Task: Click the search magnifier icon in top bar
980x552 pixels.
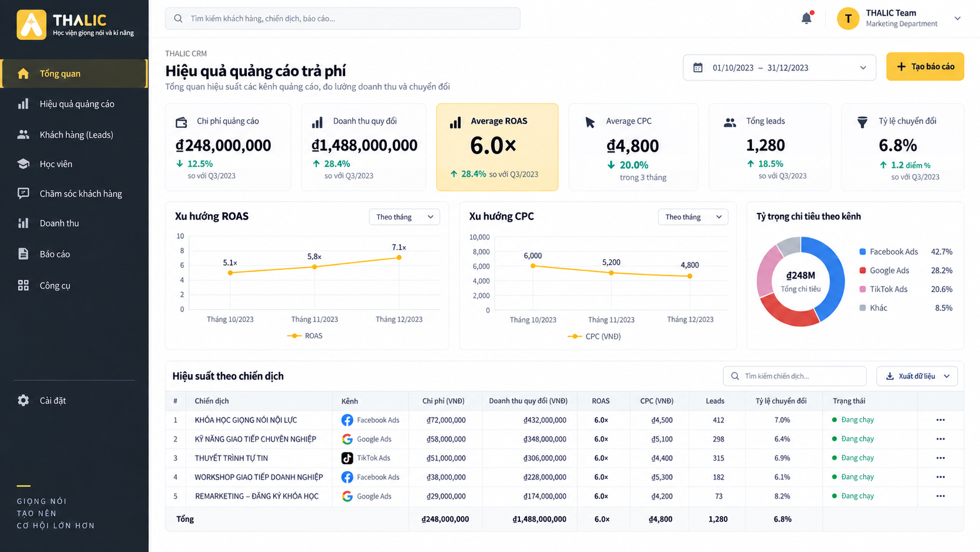Action: tap(178, 18)
